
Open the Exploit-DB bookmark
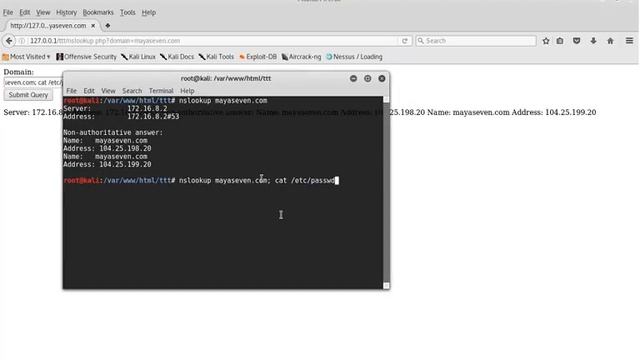tap(258, 57)
